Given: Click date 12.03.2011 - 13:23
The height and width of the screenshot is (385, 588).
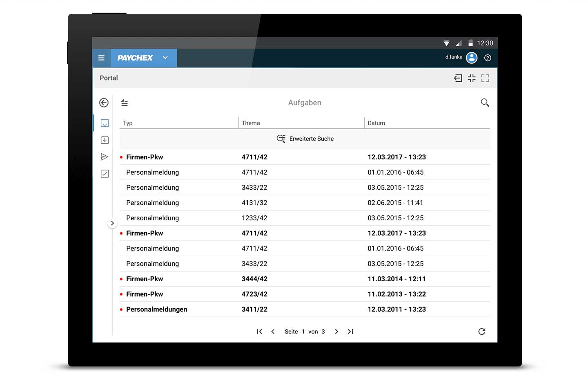Looking at the screenshot, I should click(396, 309).
